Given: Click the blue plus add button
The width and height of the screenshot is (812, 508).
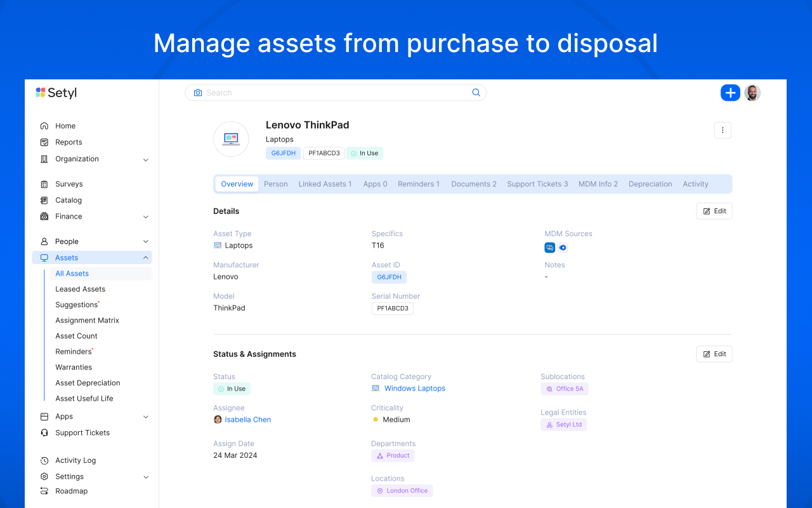Looking at the screenshot, I should [x=730, y=93].
